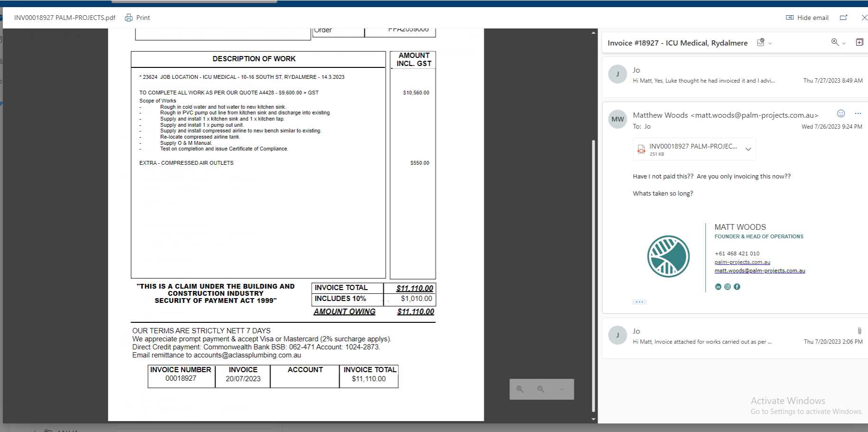Viewport: 868px width, 432px height.
Task: Close the attachment preview
Action: pyautogui.click(x=864, y=18)
